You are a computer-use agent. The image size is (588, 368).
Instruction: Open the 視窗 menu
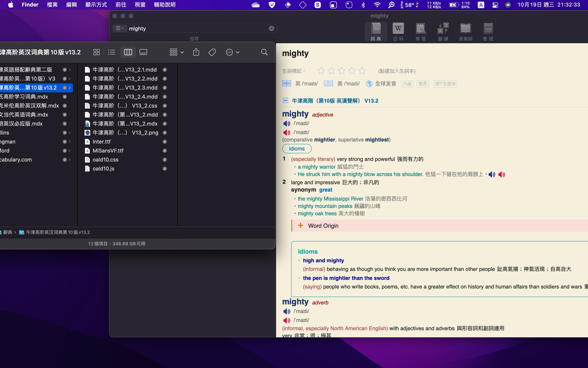[140, 5]
